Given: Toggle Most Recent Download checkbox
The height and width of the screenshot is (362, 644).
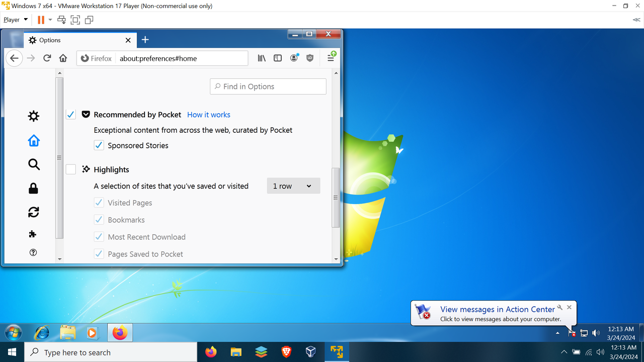Looking at the screenshot, I should pyautogui.click(x=99, y=237).
